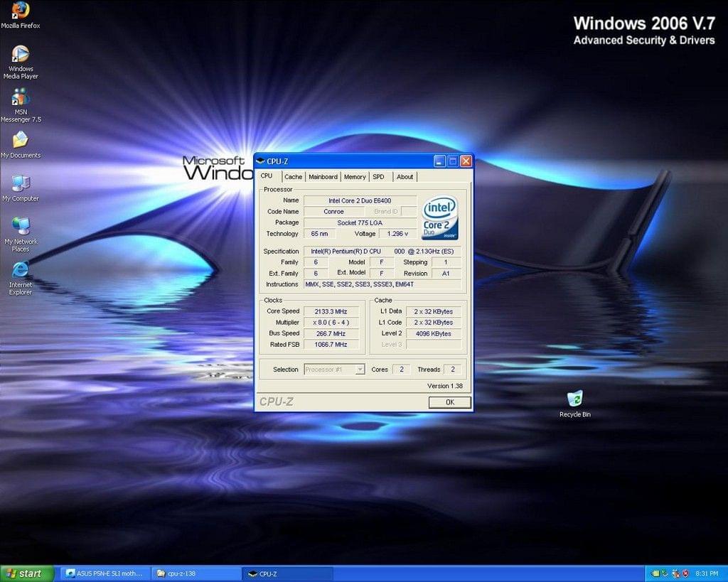Click the Level 2 4096 KBytes value
This screenshot has height=582, width=728.
pos(434,334)
